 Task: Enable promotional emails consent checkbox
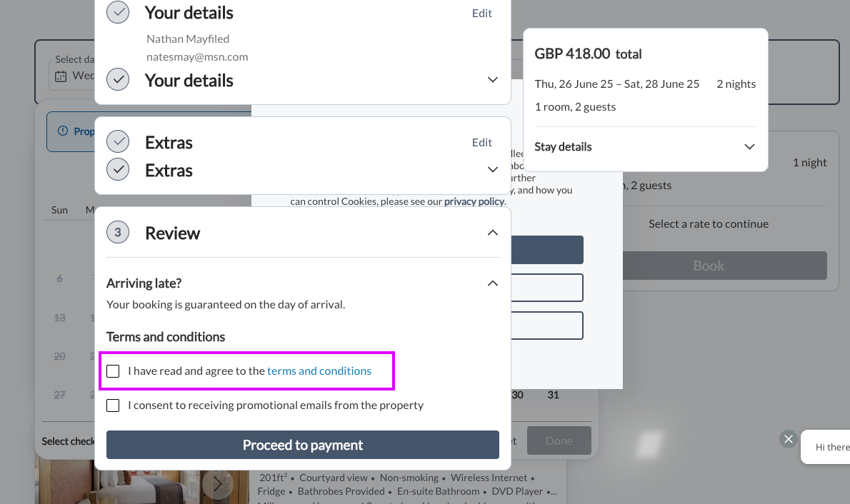coord(113,405)
